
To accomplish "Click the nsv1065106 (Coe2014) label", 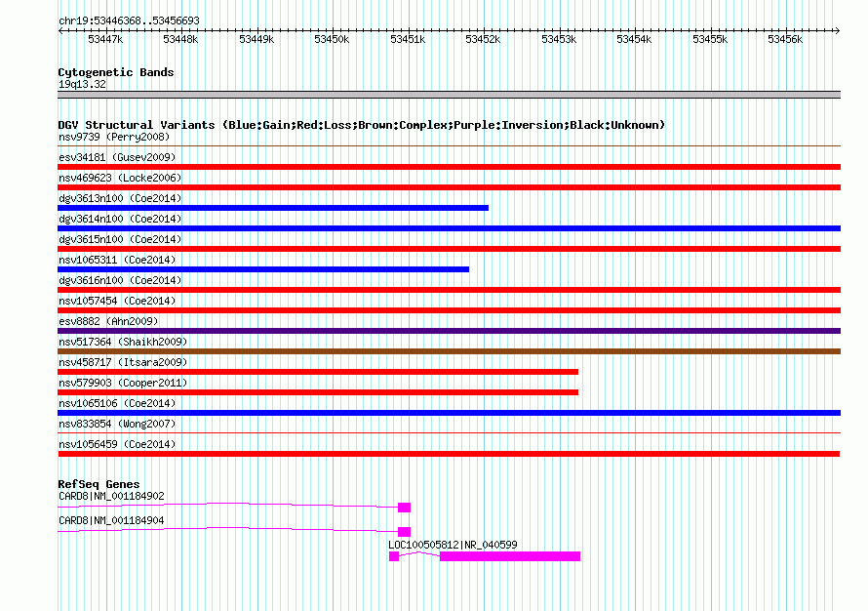I will coord(117,403).
